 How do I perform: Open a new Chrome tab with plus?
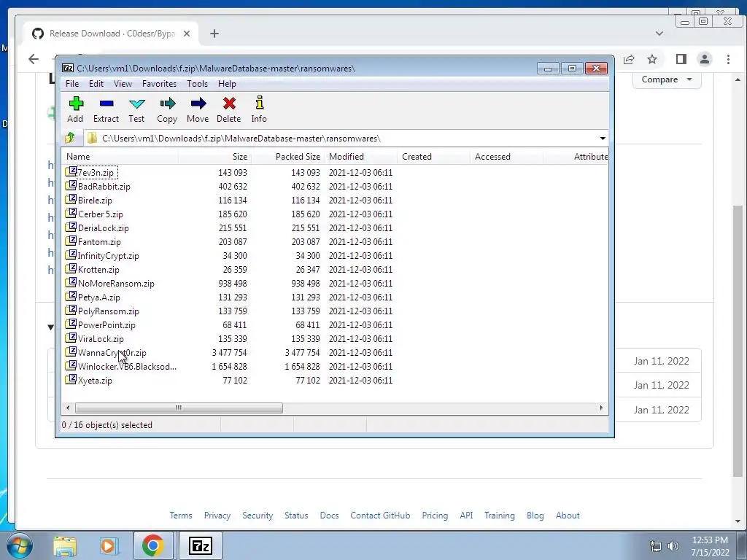click(x=214, y=34)
